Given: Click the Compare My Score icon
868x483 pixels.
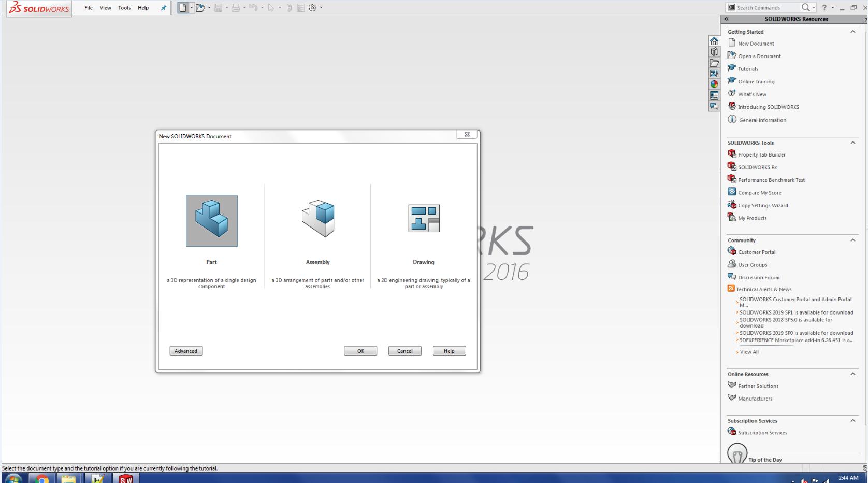Looking at the screenshot, I should 732,192.
